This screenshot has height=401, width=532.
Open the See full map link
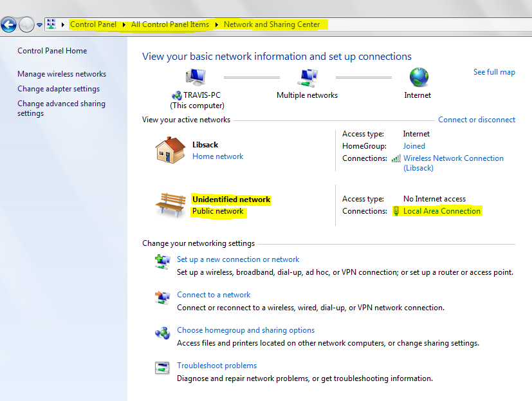(x=494, y=72)
